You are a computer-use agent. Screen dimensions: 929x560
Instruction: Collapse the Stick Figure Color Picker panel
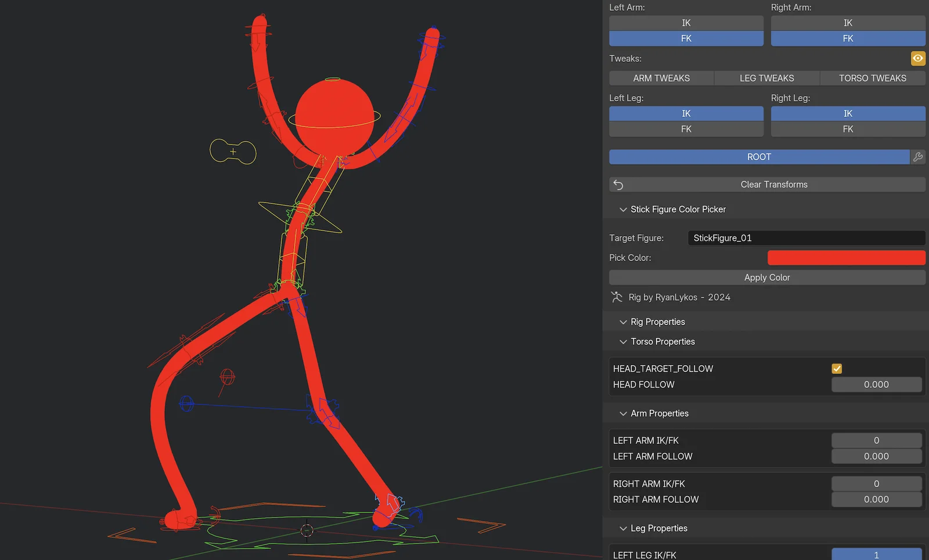[x=623, y=209]
